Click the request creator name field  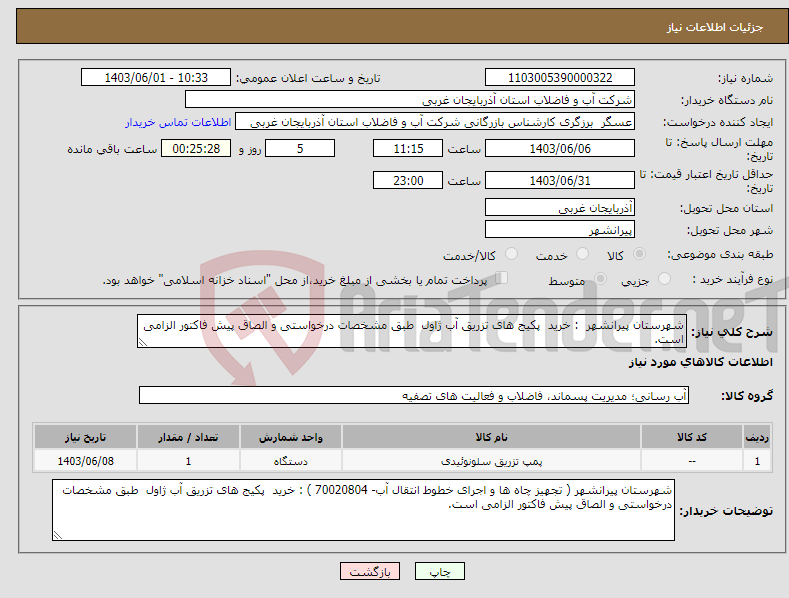click(x=435, y=122)
